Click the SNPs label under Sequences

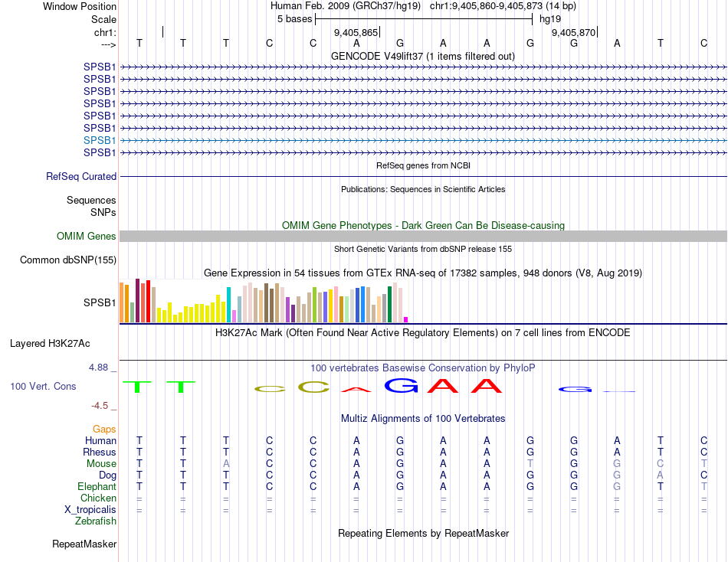click(103, 212)
